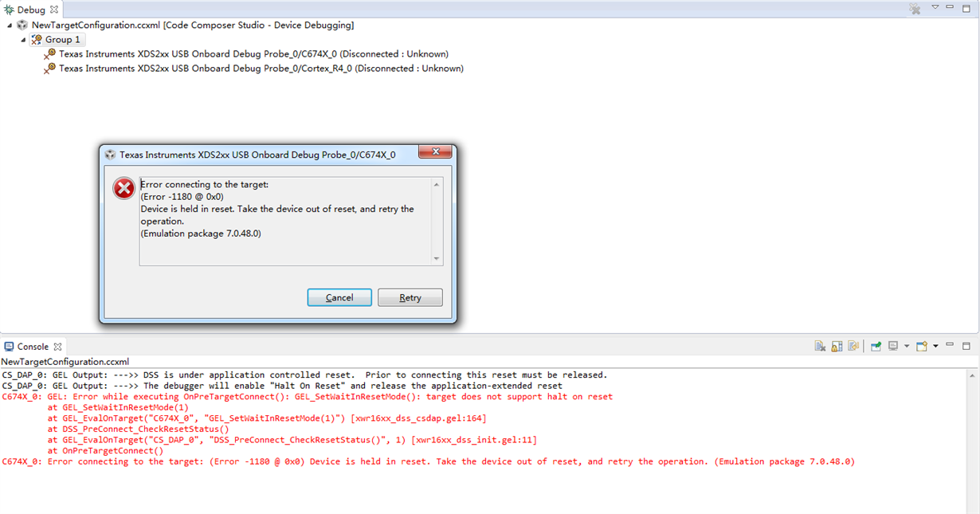Click Remove All Terminated Launches icon in Debug view
The width and height of the screenshot is (980, 514).
pos(915,9)
